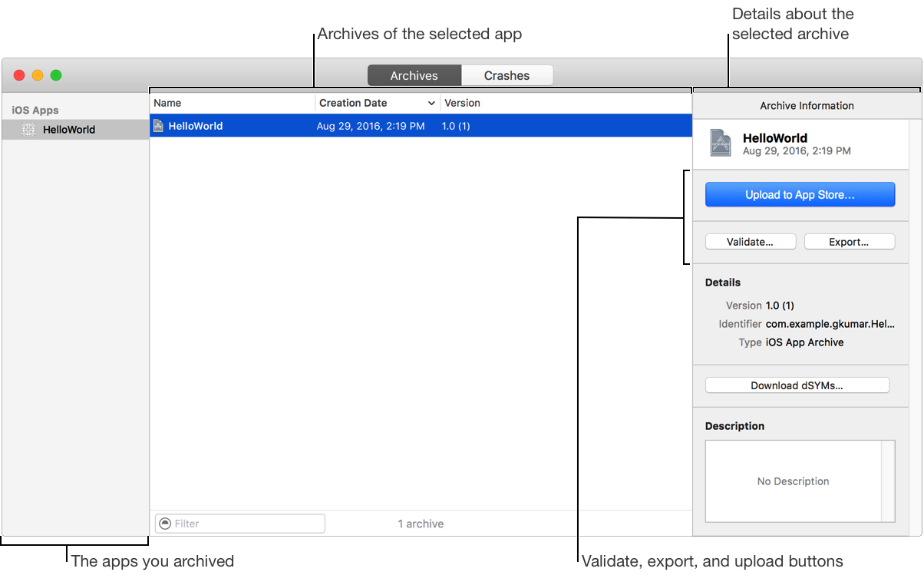Viewport: 924px width, 575px height.
Task: Click the Export button
Action: 849,241
